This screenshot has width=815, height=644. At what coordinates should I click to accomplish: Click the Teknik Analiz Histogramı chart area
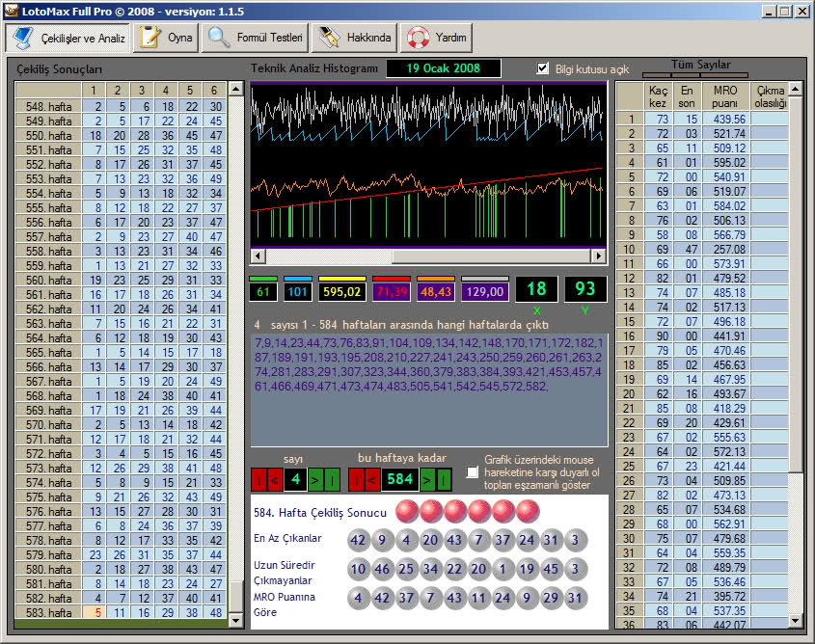[x=428, y=164]
